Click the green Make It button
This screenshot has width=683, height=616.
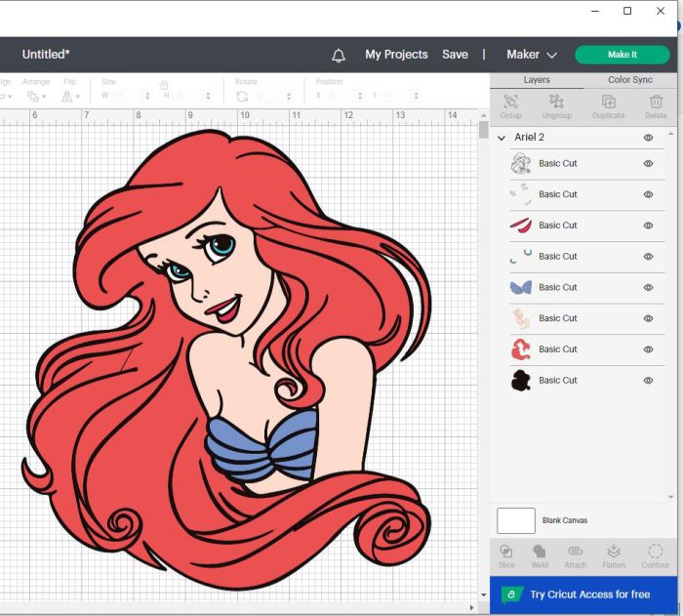point(623,55)
